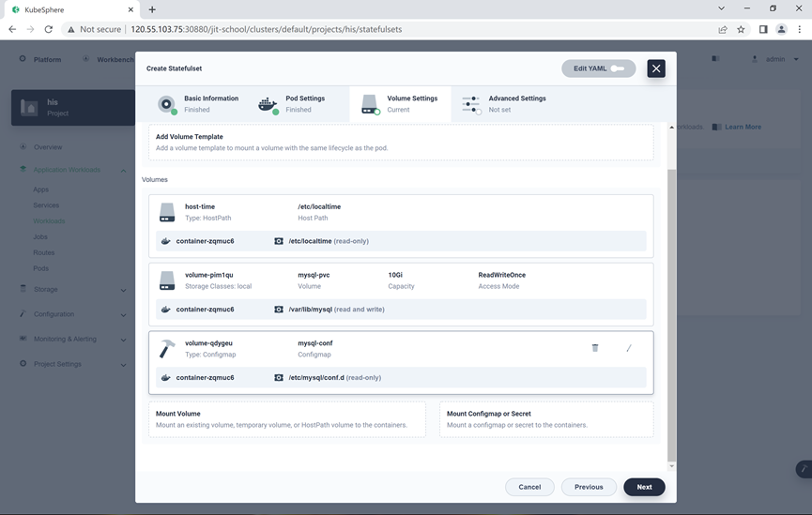
Task: Click the Volume Settings disk icon
Action: [370, 104]
